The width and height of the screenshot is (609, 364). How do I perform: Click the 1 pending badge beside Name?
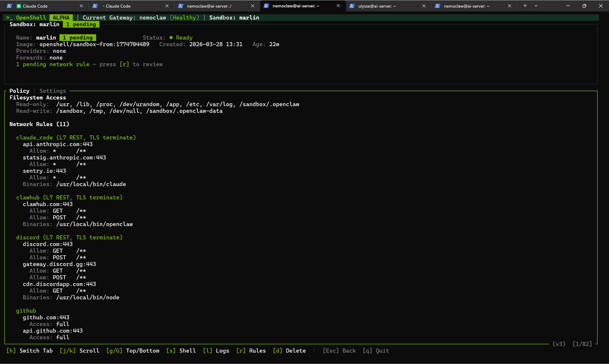pyautogui.click(x=78, y=38)
